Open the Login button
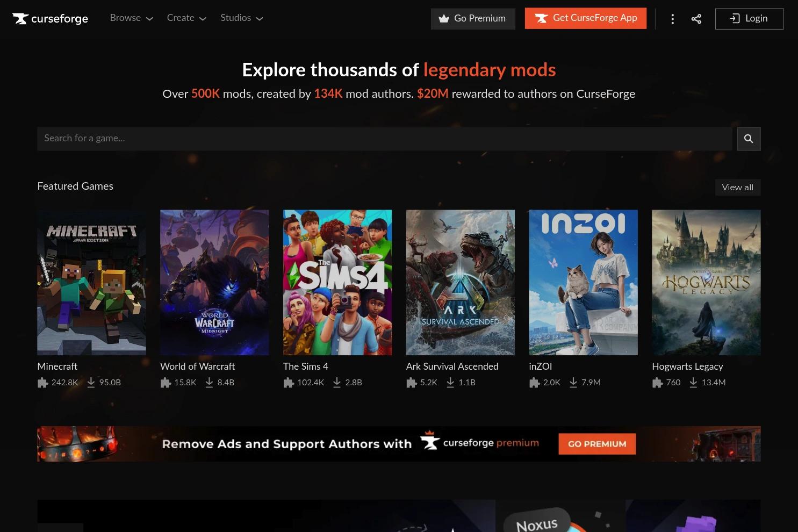This screenshot has height=532, width=798. 749,19
